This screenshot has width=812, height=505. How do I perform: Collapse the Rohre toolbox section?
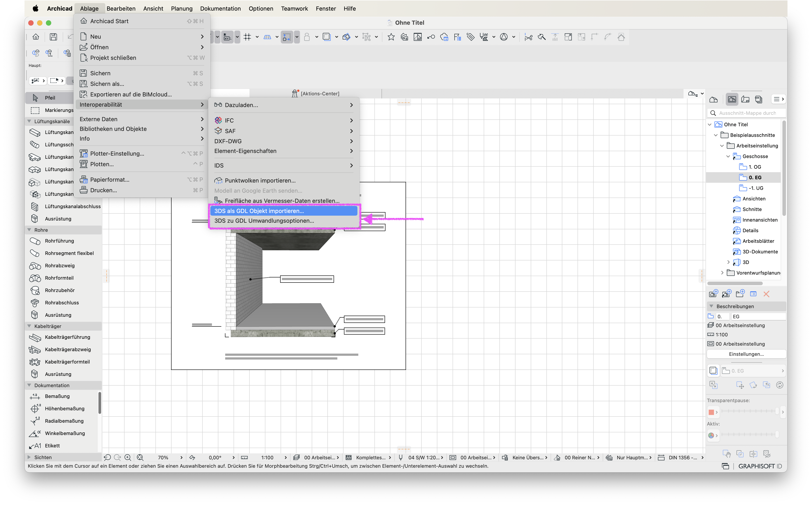click(29, 230)
